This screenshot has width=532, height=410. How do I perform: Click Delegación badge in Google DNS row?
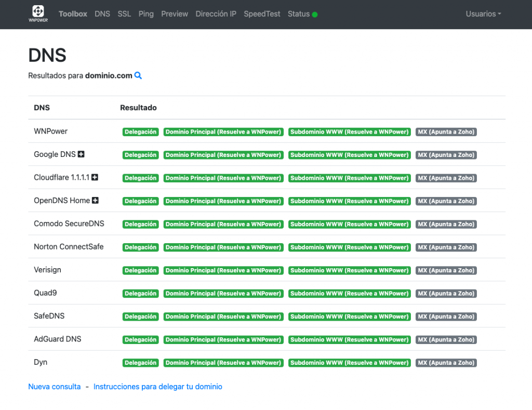click(x=140, y=155)
